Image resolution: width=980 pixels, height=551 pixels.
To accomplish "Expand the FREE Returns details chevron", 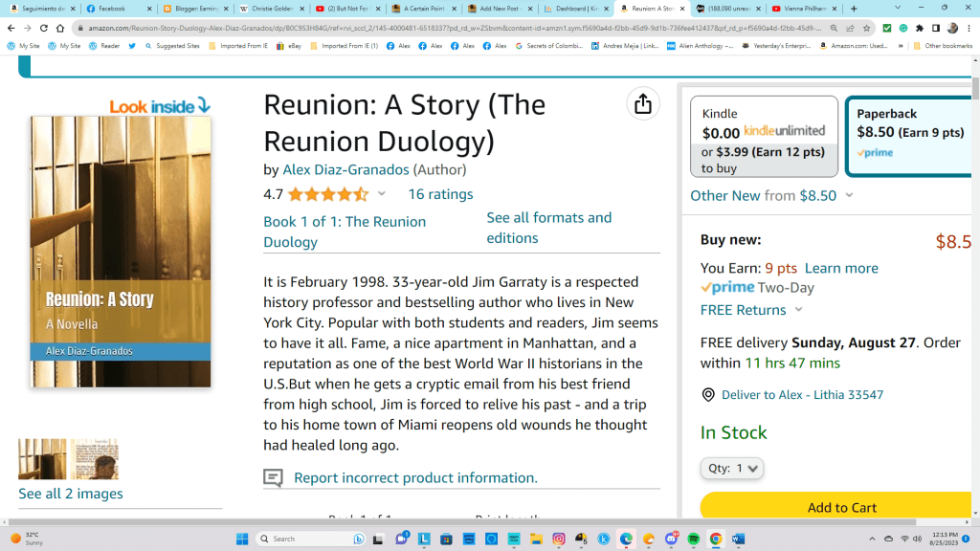I will point(799,310).
